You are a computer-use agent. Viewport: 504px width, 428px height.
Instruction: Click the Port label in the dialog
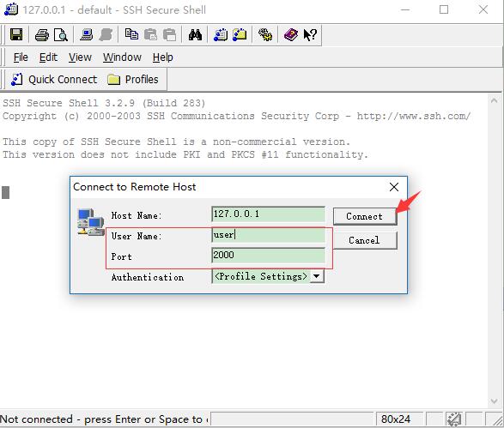click(x=122, y=256)
